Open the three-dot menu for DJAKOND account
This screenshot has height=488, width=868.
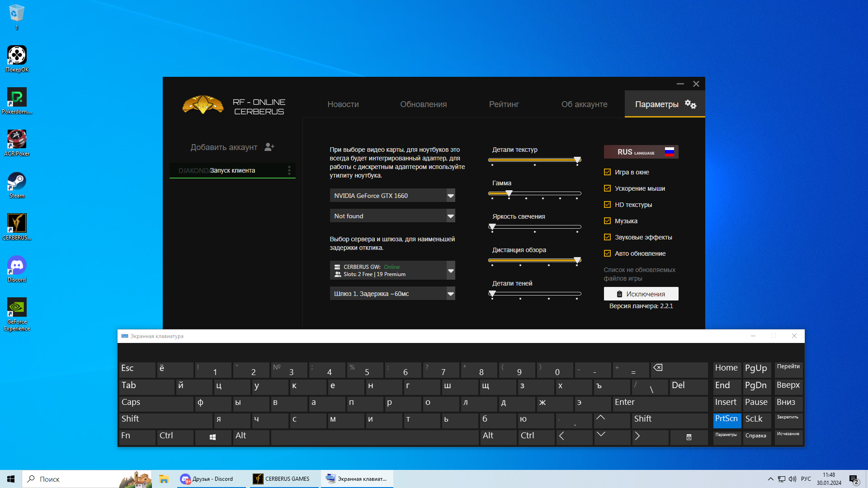tap(289, 170)
